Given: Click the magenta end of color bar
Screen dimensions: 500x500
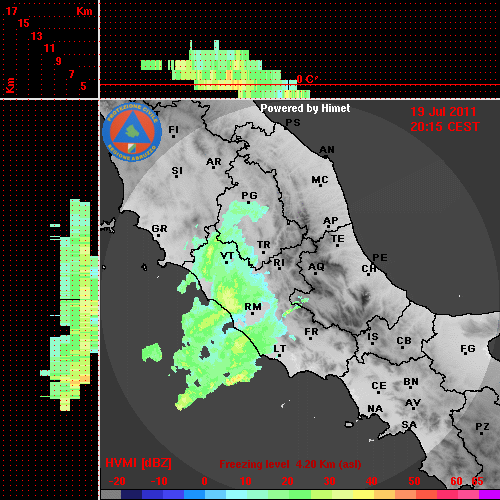Looking at the screenshot, I should (489, 495).
